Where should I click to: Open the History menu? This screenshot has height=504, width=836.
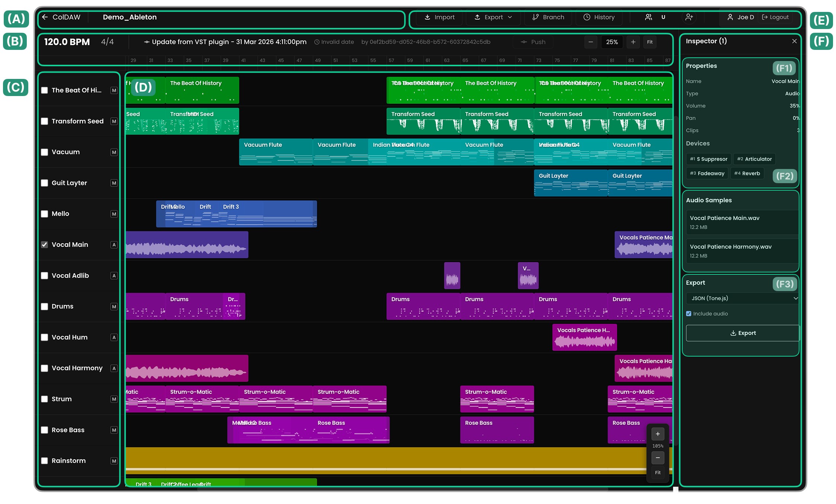click(x=599, y=17)
